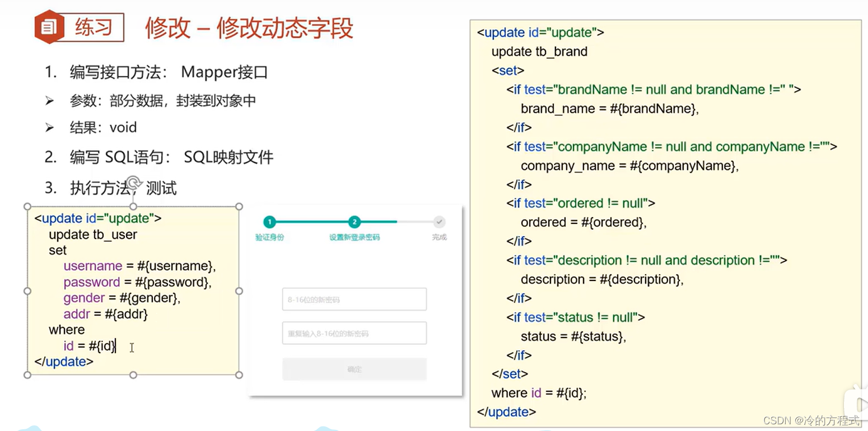Viewport: 868px width, 431px height.
Task: Click the if test description condition line
Action: (x=647, y=261)
